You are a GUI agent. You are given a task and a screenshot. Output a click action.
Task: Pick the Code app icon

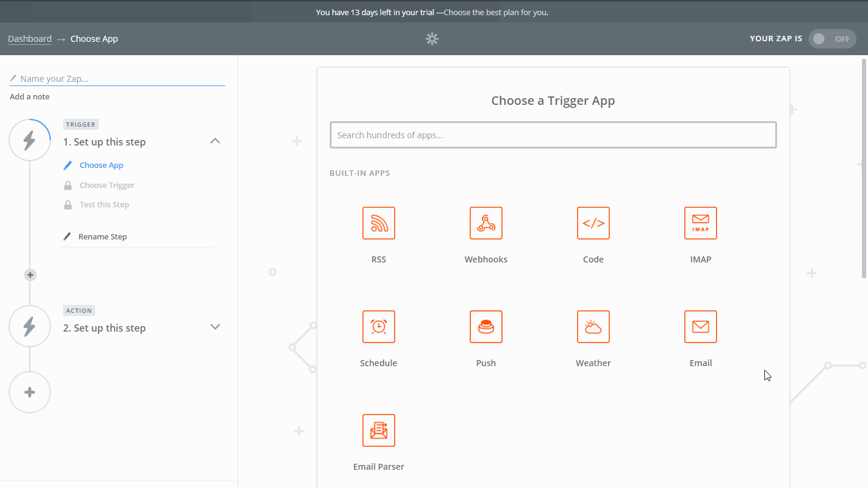tap(593, 223)
